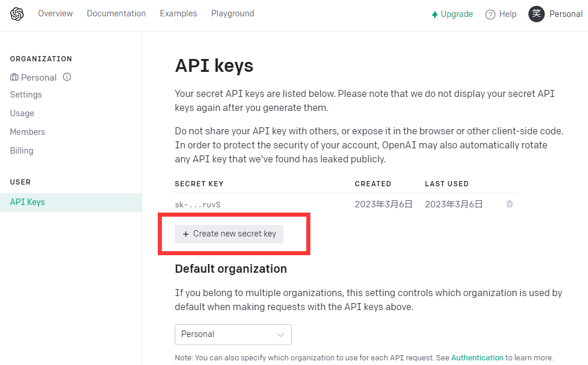This screenshot has height=365, width=588.
Task: Open the Personal account avatar
Action: click(x=537, y=14)
